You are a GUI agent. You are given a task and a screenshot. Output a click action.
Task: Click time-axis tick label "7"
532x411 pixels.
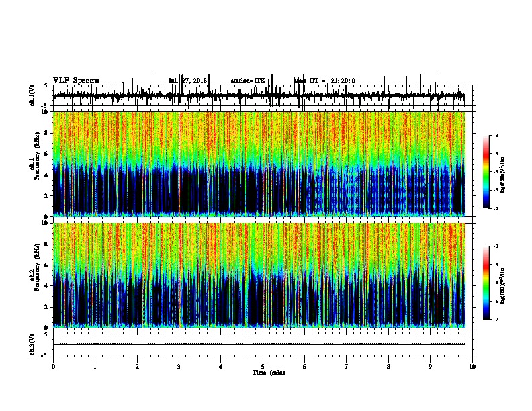[x=347, y=366]
